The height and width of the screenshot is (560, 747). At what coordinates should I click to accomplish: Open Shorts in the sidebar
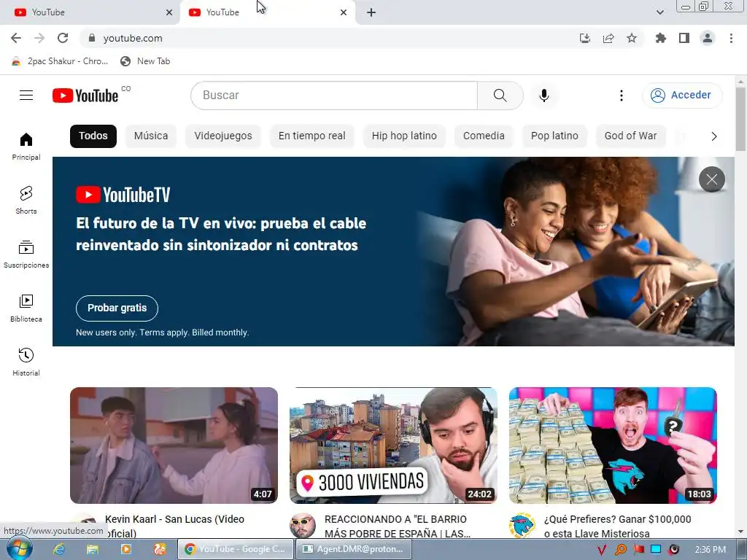pos(26,200)
